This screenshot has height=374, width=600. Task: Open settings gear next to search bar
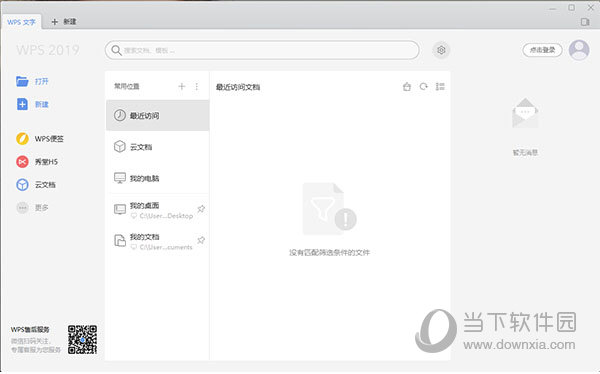[441, 50]
